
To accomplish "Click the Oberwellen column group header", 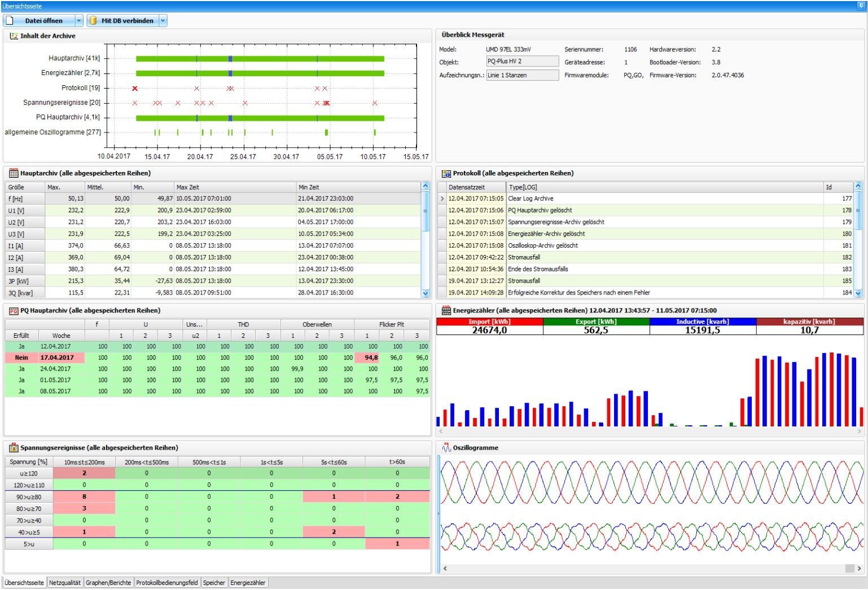I will click(x=317, y=324).
